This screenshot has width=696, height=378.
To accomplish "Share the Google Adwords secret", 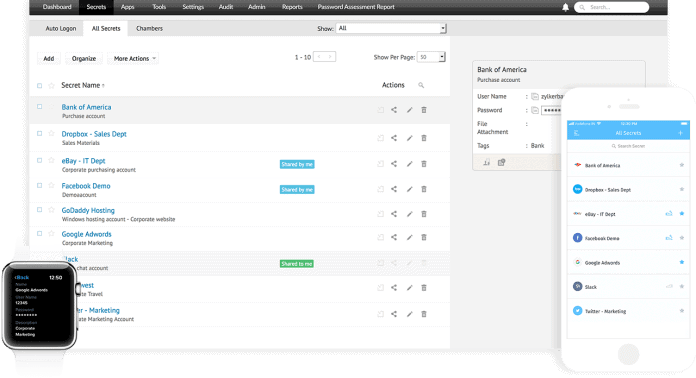I will (394, 237).
